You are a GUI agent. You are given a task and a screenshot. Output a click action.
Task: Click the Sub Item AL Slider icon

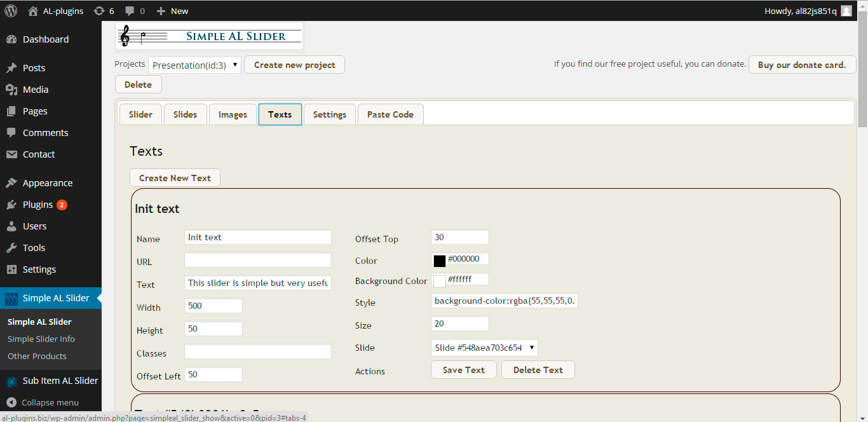[x=11, y=381]
